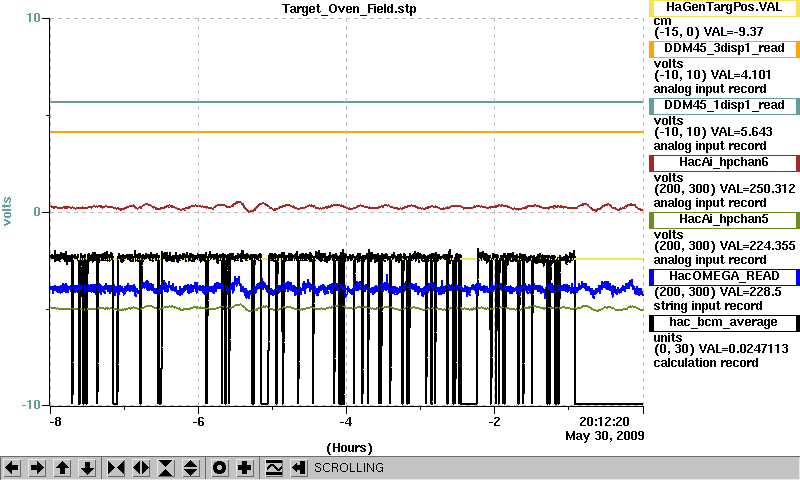
Task: Select the HacAi_hpchan6 curve legend
Action: pyautogui.click(x=724, y=163)
